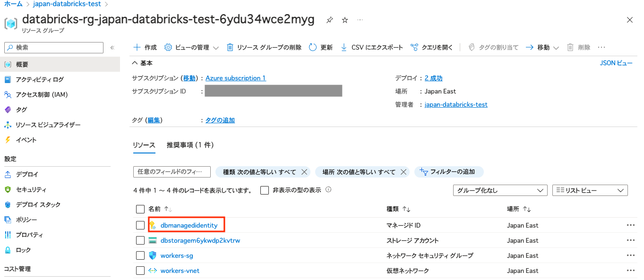Switch to the 推奨事項 (1 件) tab
Viewport: 644px width, 280px height.
click(190, 146)
